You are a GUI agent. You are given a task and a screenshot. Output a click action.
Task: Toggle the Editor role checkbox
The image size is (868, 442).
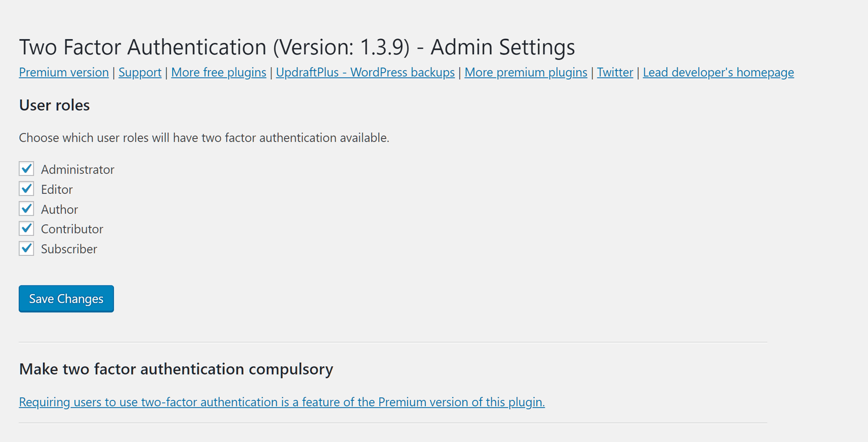(26, 189)
